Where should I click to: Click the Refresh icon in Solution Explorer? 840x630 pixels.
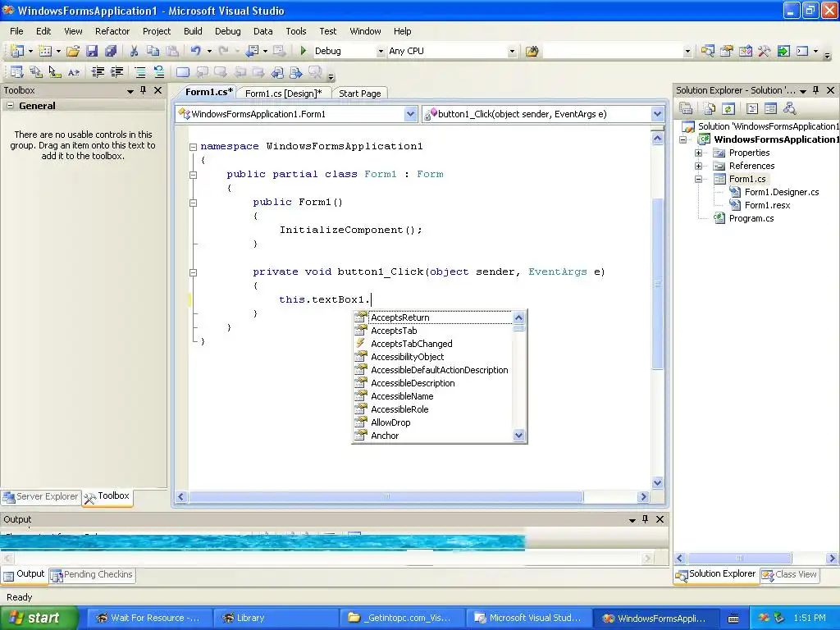[x=728, y=109]
